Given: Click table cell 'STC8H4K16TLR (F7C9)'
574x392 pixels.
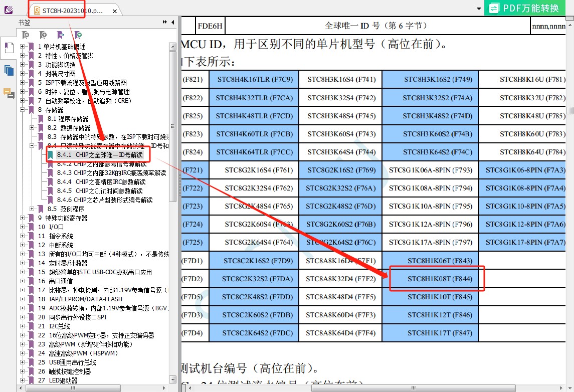Looking at the screenshot, I should 255,79.
